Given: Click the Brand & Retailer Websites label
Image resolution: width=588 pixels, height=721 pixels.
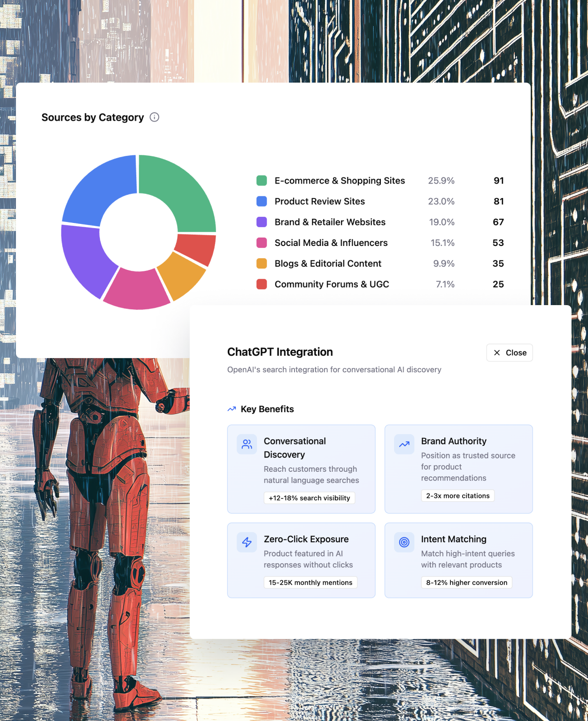Looking at the screenshot, I should (x=330, y=222).
